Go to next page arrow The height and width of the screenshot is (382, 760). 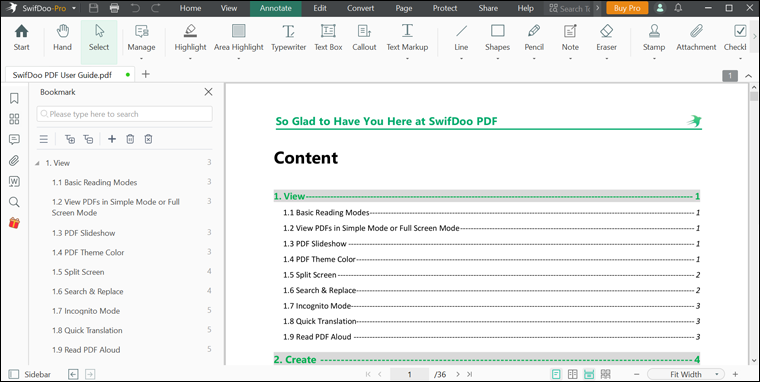458,374
